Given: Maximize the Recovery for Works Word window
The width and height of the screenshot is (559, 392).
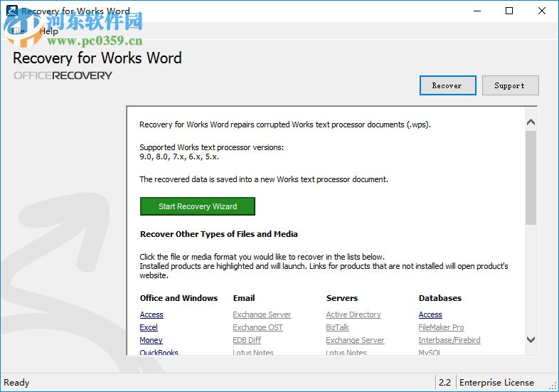Looking at the screenshot, I should coord(509,11).
